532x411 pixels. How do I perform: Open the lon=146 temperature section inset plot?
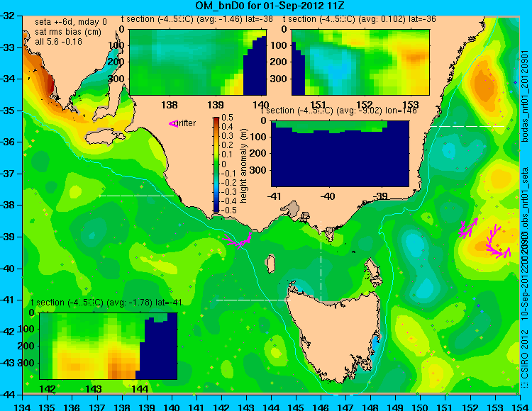pos(340,154)
